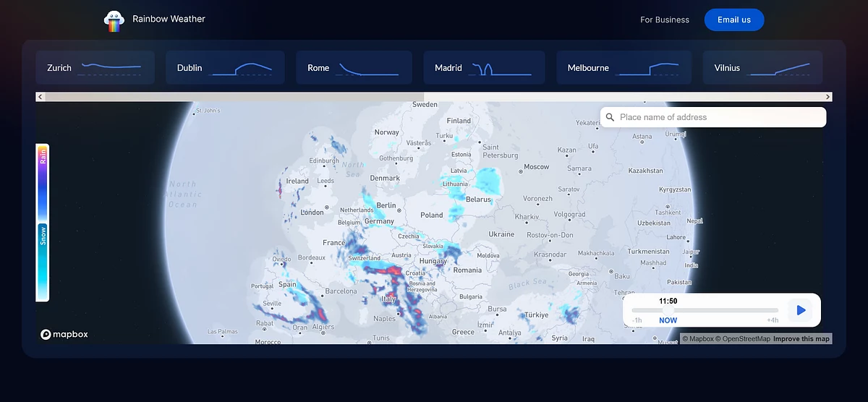Click the Mapbox logo on the map

coord(64,334)
